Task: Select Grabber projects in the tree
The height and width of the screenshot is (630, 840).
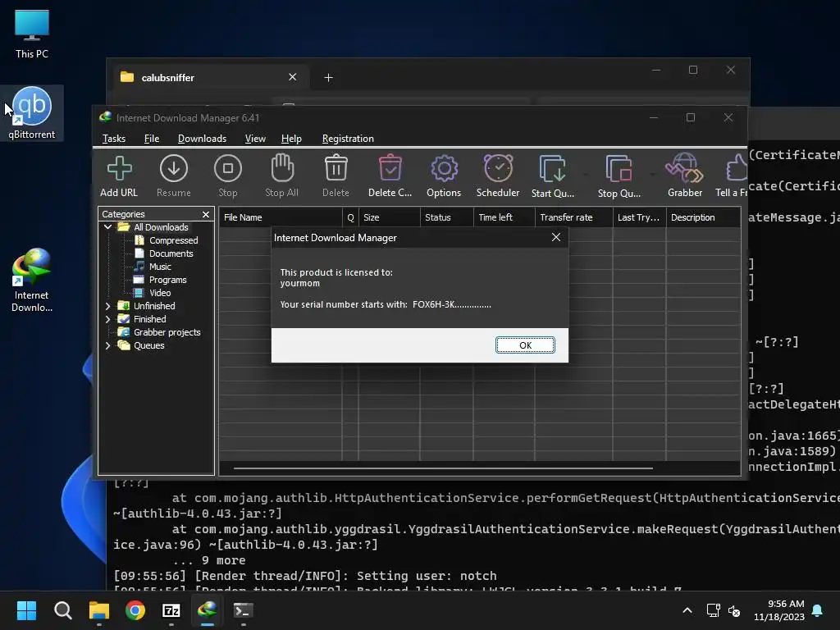Action: point(167,332)
